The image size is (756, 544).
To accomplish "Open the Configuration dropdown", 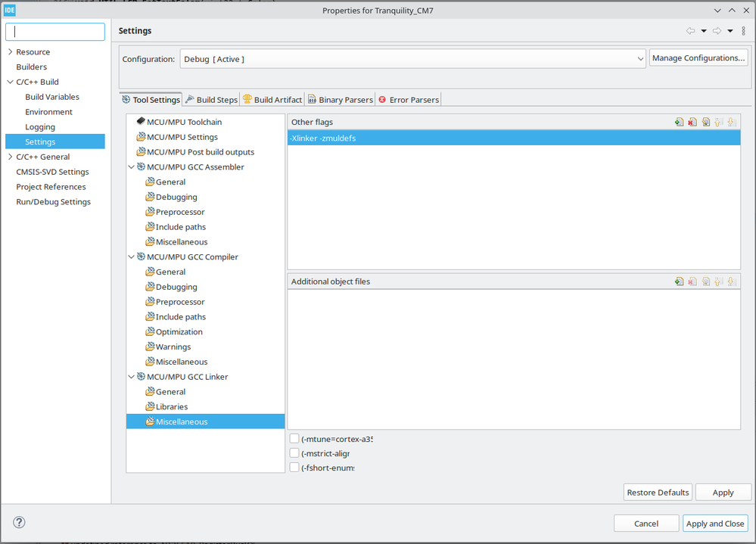I will point(412,59).
